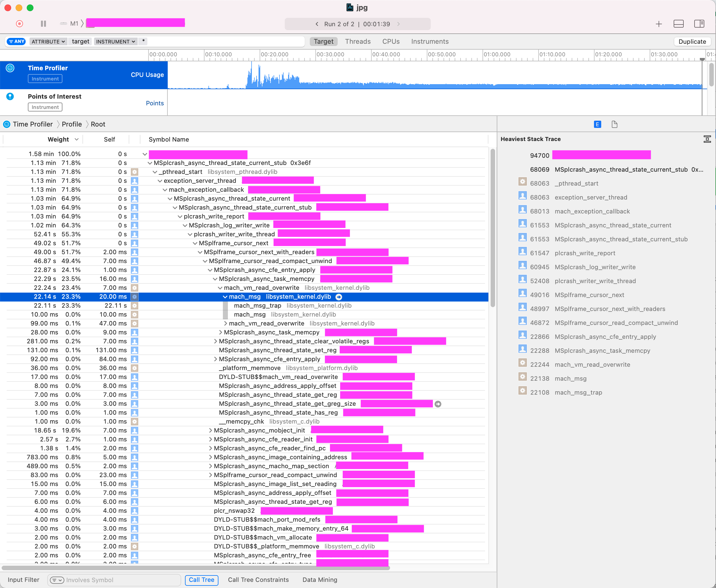The height and width of the screenshot is (588, 716).
Task: Select 52408 plcrash_writer_write_thread in stack trace
Action: (583, 281)
